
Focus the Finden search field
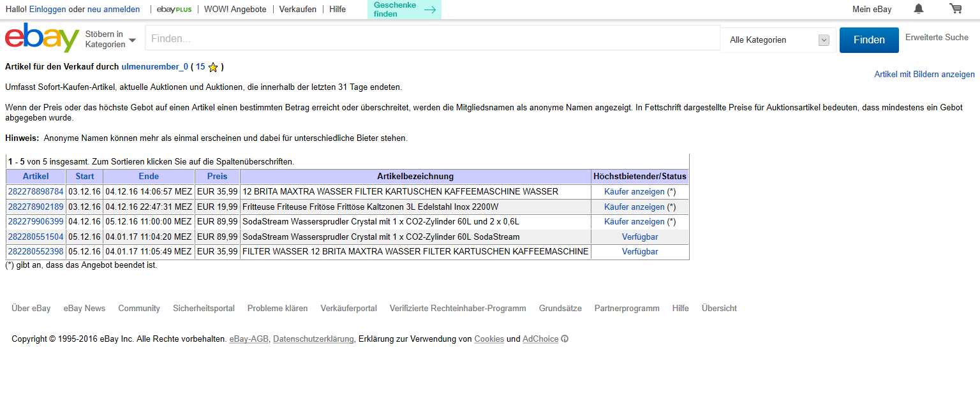[433, 38]
